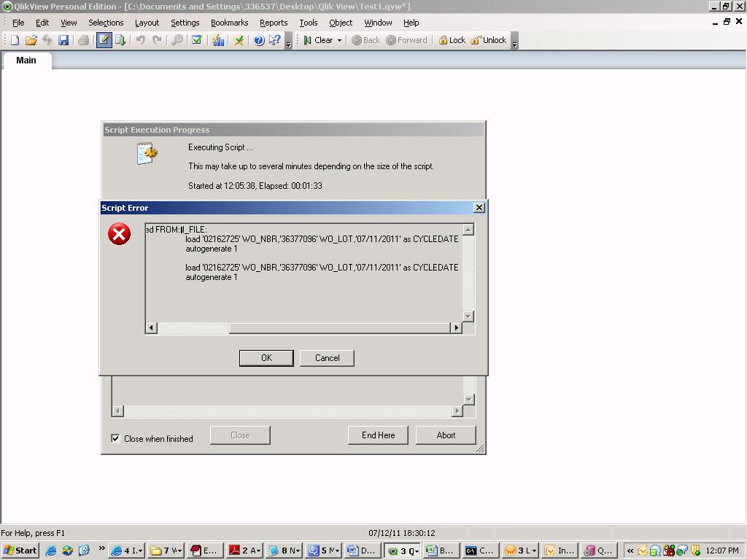
Task: Click the Search magnifier icon
Action: click(177, 41)
